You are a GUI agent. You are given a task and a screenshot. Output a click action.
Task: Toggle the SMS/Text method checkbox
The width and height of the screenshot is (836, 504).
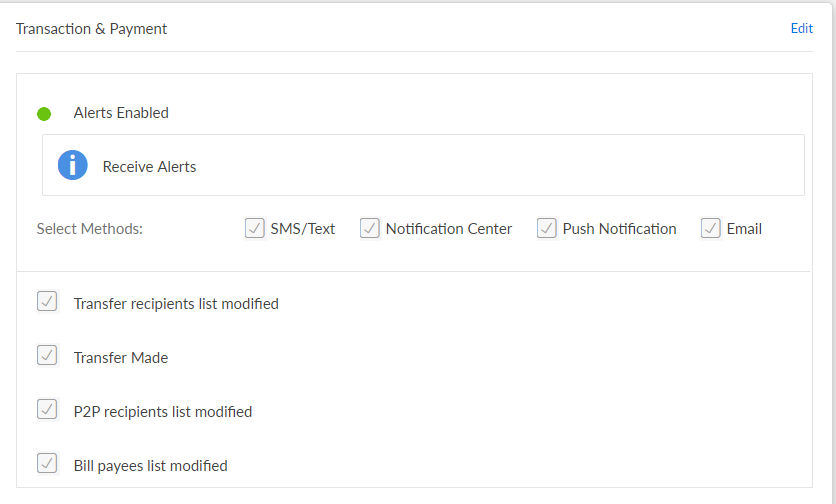pos(255,229)
